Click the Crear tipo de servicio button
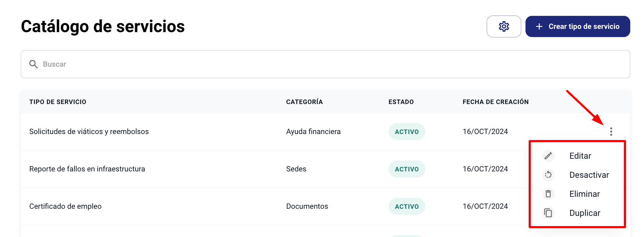The image size is (644, 237). (577, 26)
